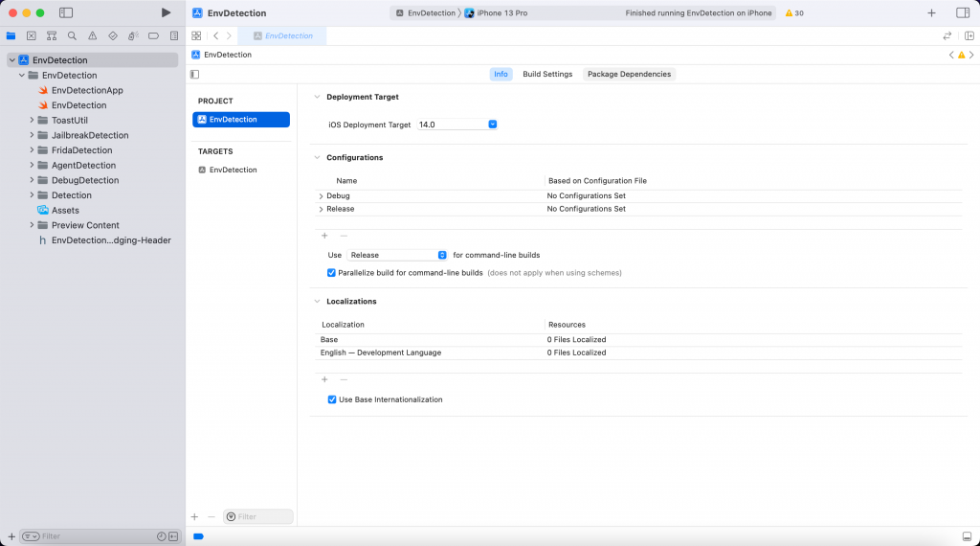
Task: Select EnvDetection scheme in toolbar
Action: click(x=426, y=12)
